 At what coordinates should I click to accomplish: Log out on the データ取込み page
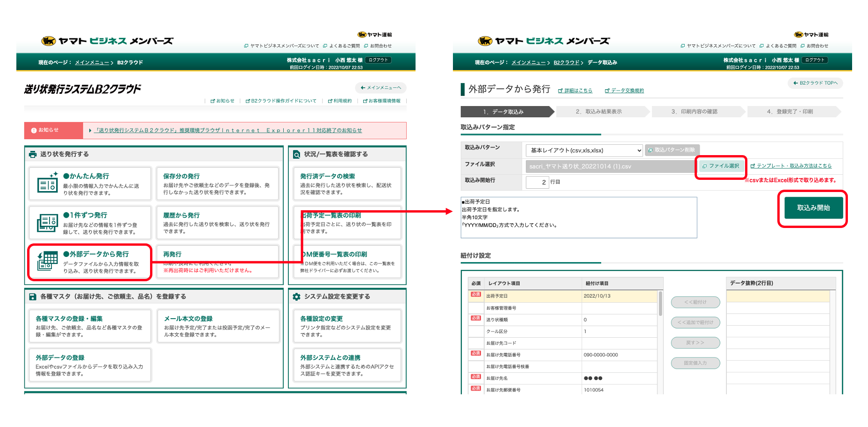click(x=815, y=60)
